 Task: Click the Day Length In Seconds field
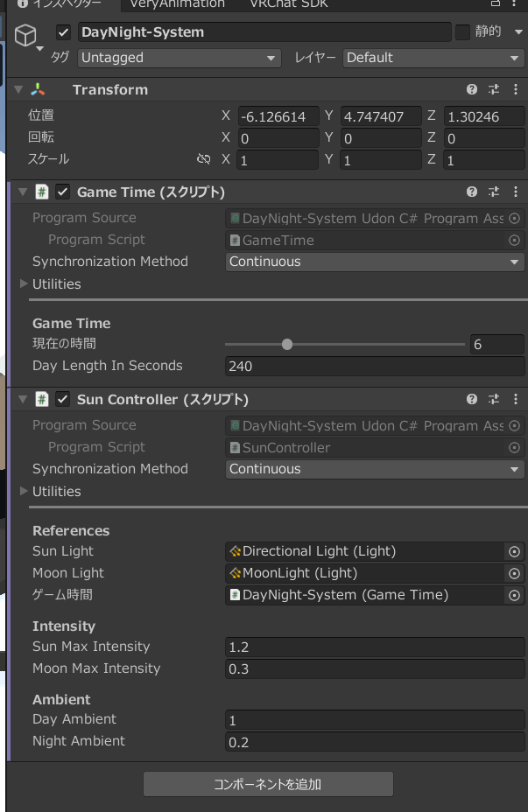(x=374, y=367)
